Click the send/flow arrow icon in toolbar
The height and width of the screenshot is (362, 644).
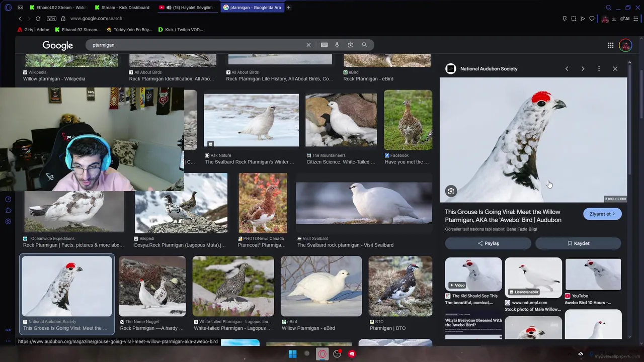point(583,19)
